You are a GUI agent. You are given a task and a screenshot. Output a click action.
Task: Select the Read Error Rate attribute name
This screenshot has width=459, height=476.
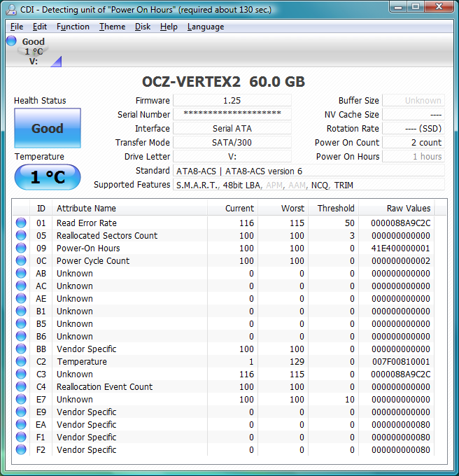point(87,223)
